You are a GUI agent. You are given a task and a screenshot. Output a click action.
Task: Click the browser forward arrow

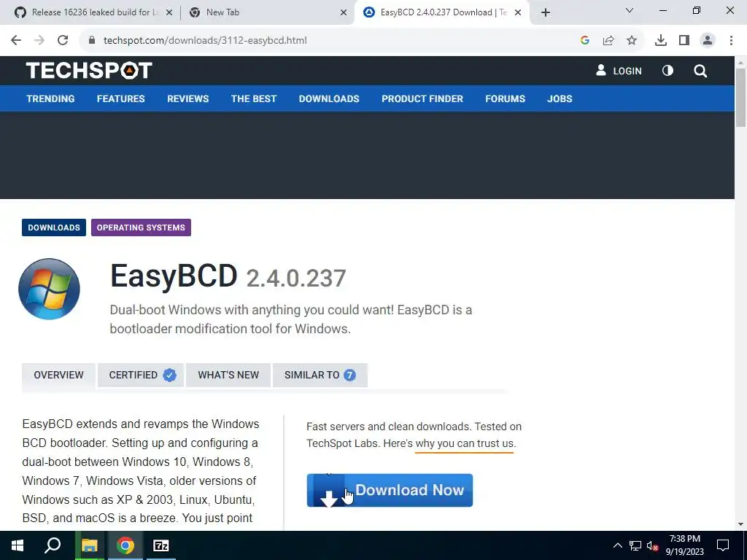click(x=39, y=41)
